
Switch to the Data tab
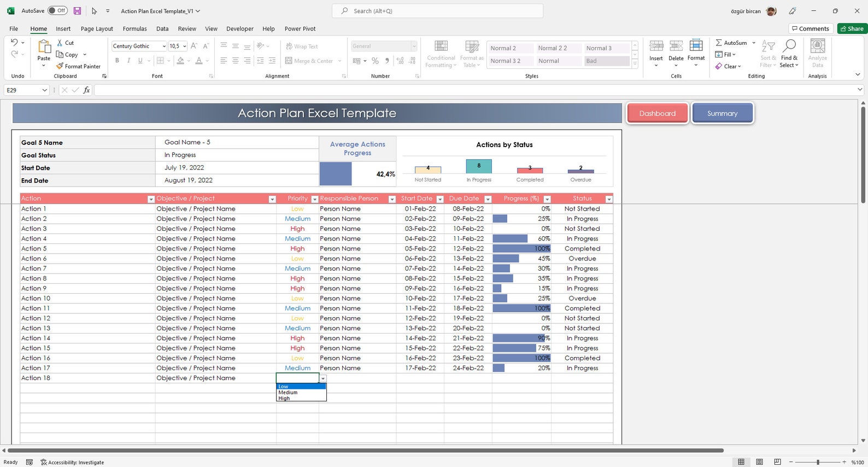coord(162,29)
